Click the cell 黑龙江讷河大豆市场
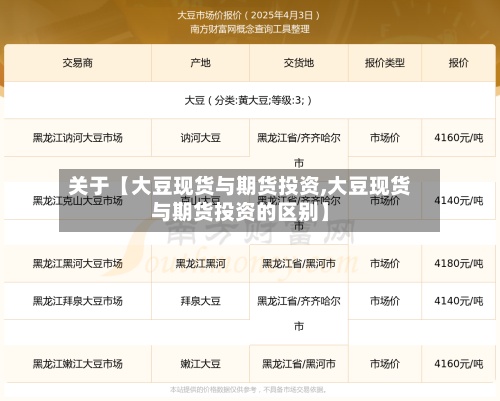This screenshot has height=401, width=500. click(78, 138)
